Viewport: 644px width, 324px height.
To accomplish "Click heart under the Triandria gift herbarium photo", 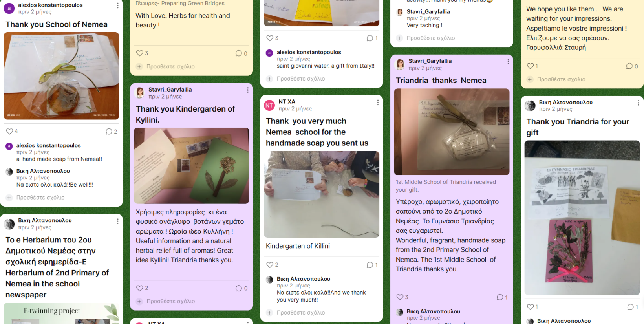I will click(x=530, y=307).
